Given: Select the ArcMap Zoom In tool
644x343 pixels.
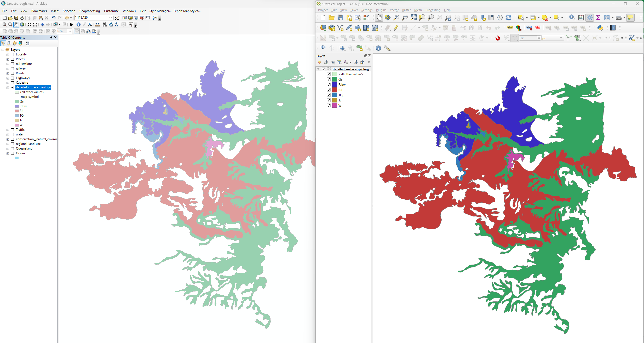Looking at the screenshot, I should [x=4, y=25].
